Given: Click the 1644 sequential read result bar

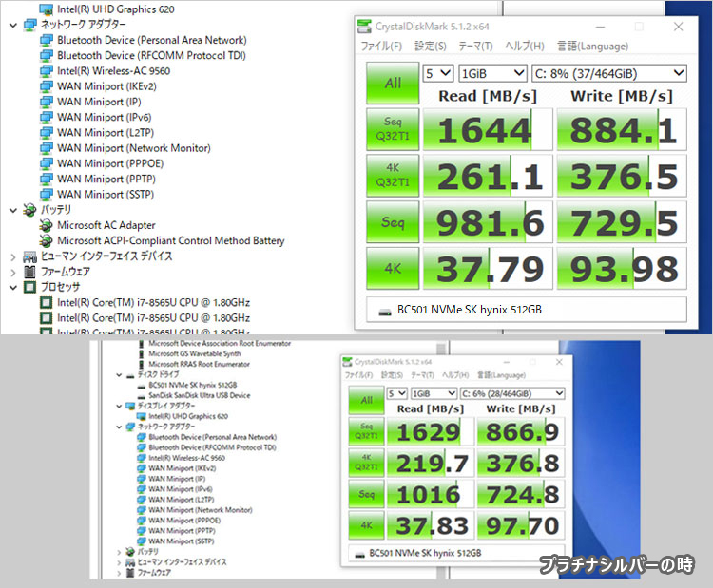Looking at the screenshot, I should click(488, 129).
